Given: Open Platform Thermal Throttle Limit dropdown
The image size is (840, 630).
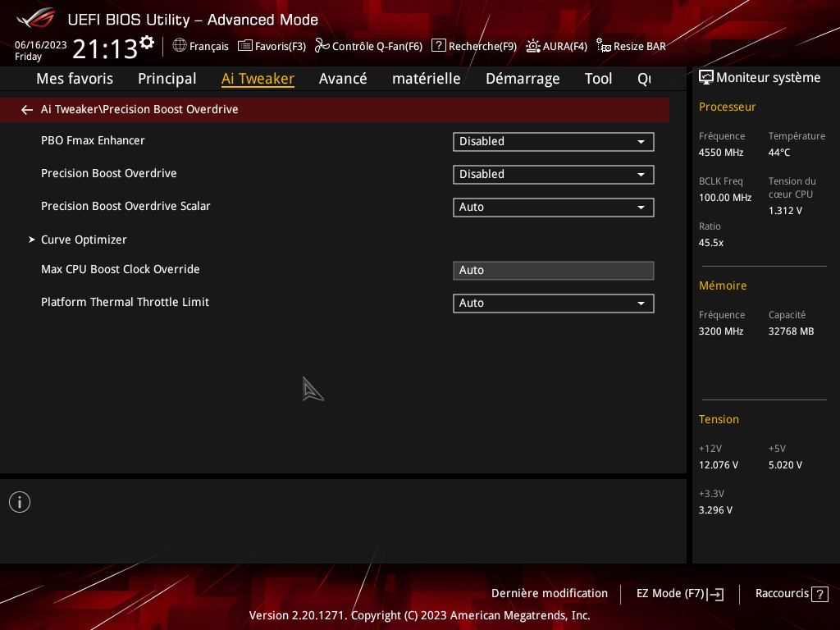Looking at the screenshot, I should pos(553,303).
